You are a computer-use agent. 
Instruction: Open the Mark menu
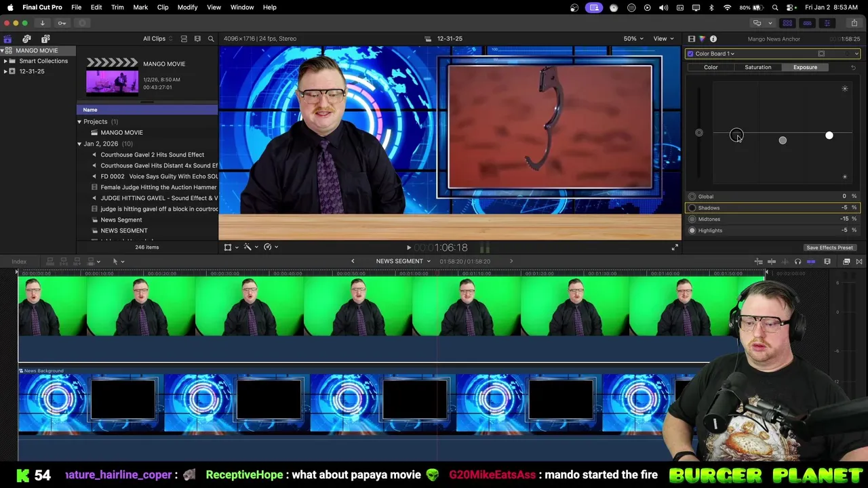(x=140, y=7)
